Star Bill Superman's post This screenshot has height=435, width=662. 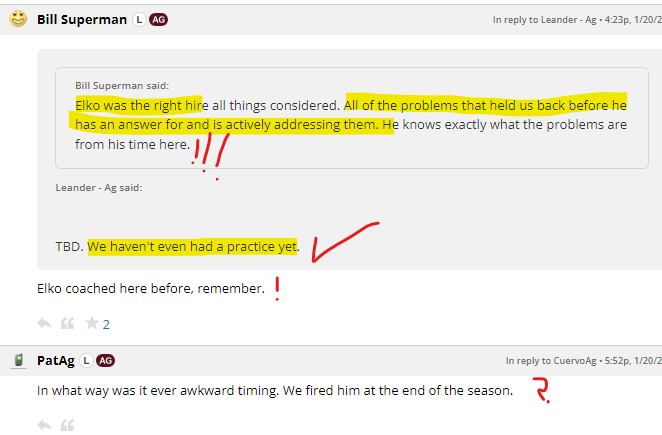(x=92, y=323)
